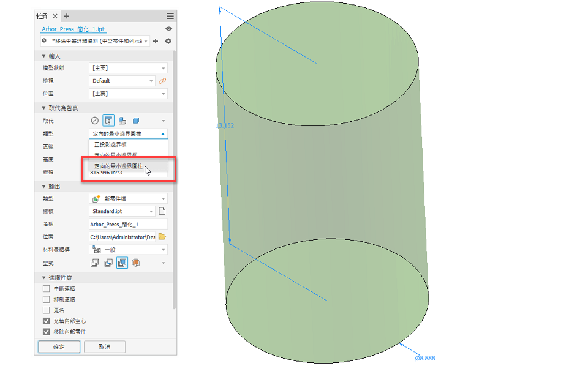588x366 pixels.
Task: Select the replace each top-level component icon
Action: pyautogui.click(x=123, y=121)
